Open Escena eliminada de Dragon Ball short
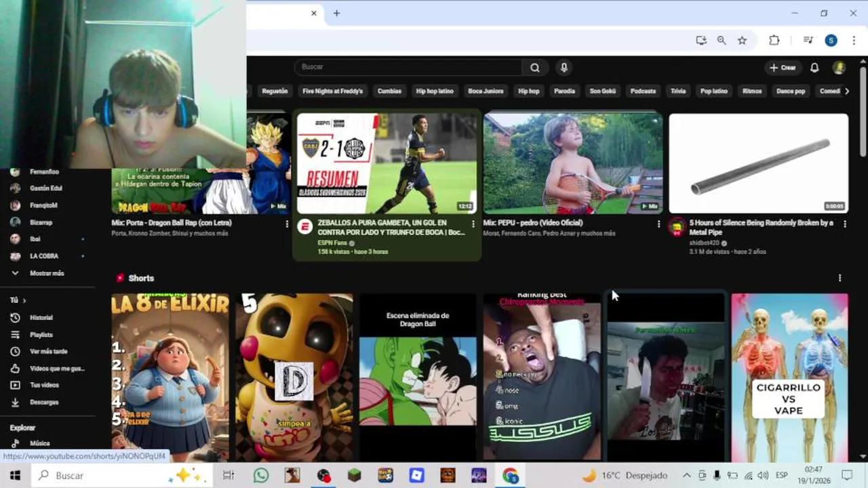The image size is (868, 488). pos(418,377)
